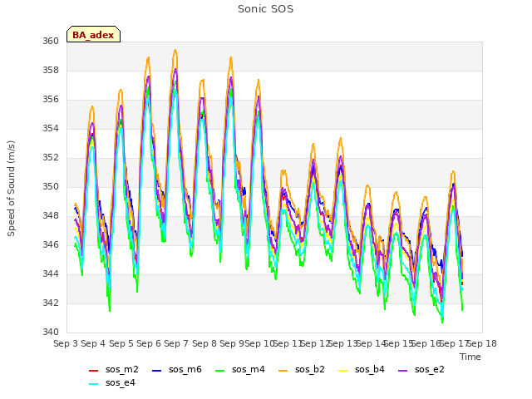Click the orange sos_b2 legend swatch
This screenshot has width=532, height=399.
pos(283,371)
